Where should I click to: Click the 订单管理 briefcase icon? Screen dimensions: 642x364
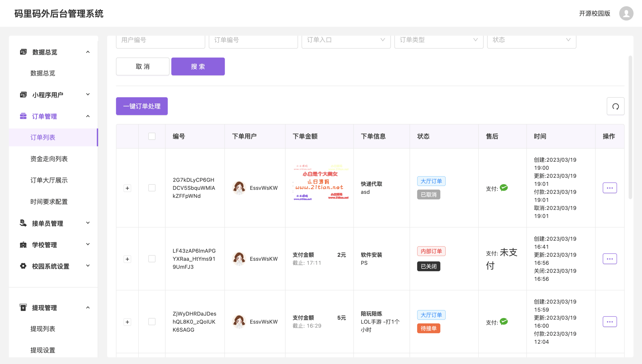[23, 116]
